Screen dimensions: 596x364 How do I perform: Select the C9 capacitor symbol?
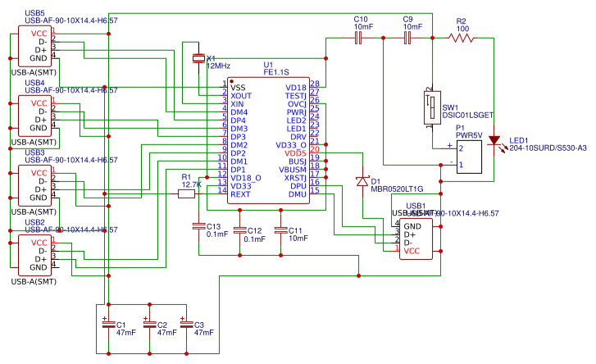click(x=407, y=38)
